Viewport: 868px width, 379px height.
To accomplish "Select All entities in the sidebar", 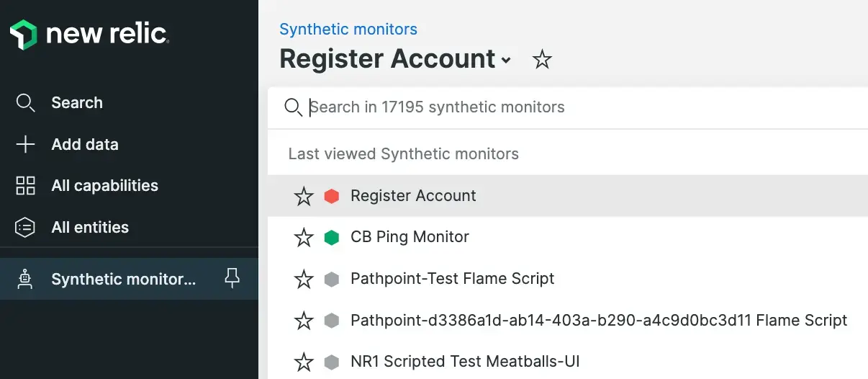I will pyautogui.click(x=90, y=228).
